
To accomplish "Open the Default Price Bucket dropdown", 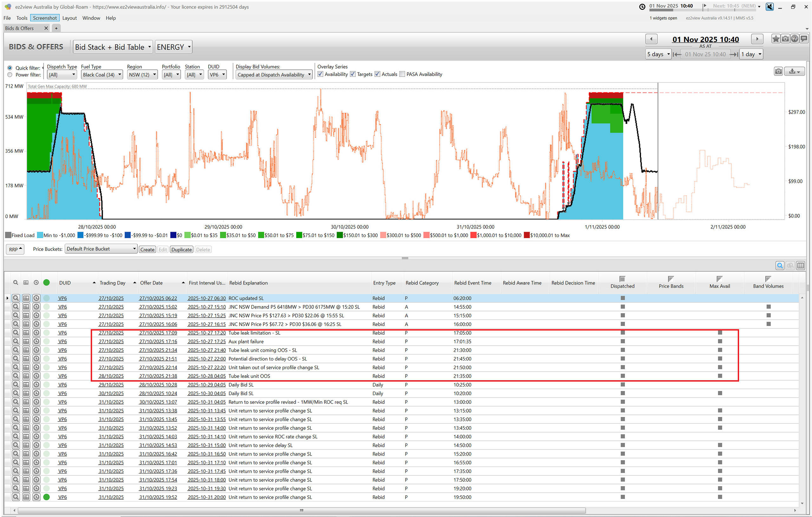I will pyautogui.click(x=101, y=249).
